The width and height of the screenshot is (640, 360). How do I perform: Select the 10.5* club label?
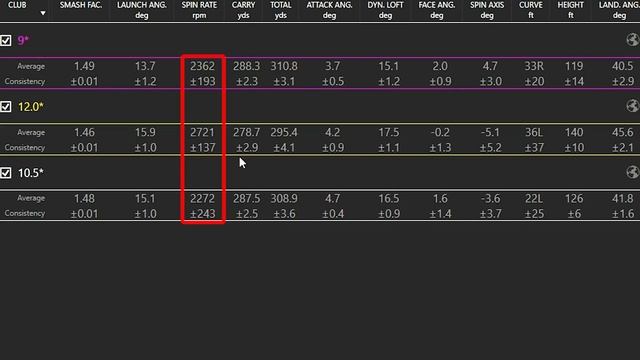pos(31,173)
